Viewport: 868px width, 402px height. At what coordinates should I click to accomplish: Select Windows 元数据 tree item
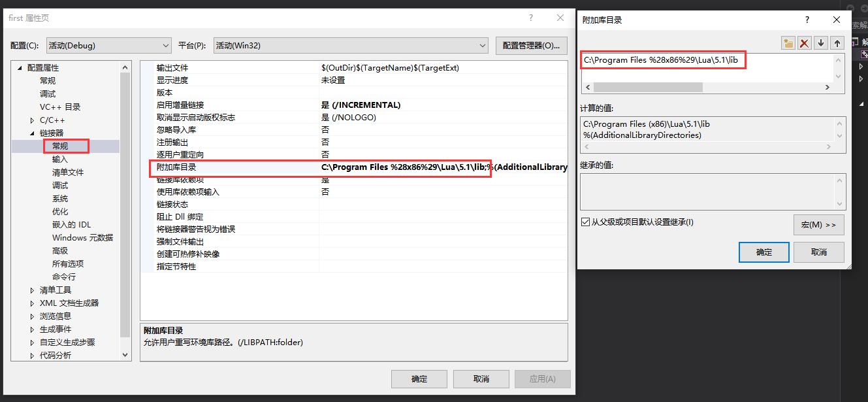[82, 238]
